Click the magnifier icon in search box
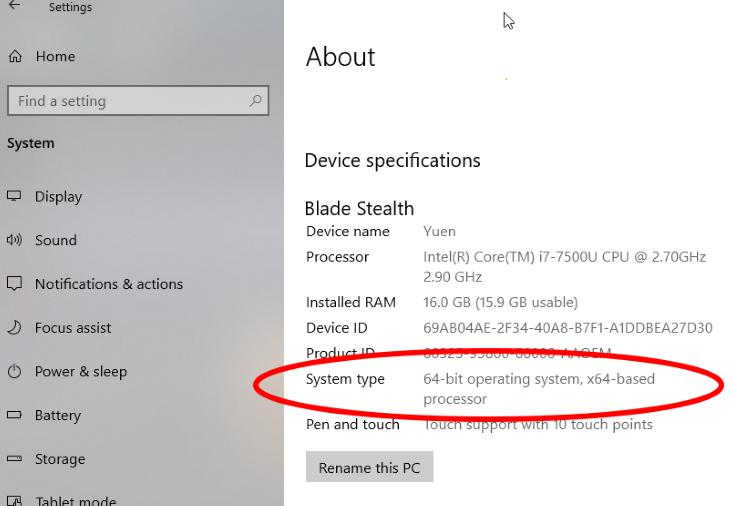 click(256, 100)
